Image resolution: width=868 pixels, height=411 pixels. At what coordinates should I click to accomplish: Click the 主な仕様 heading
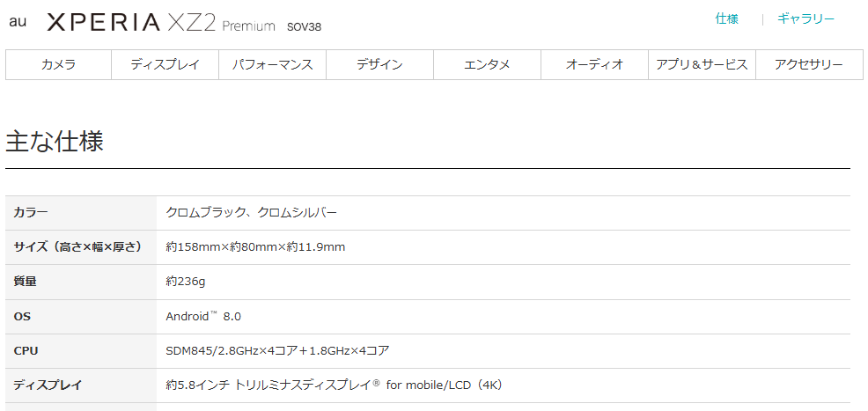55,142
